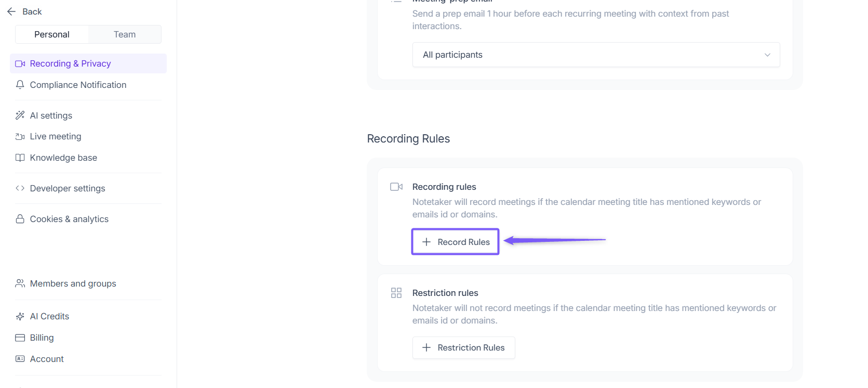Click the Live meeting icon
868x388 pixels.
tap(20, 137)
